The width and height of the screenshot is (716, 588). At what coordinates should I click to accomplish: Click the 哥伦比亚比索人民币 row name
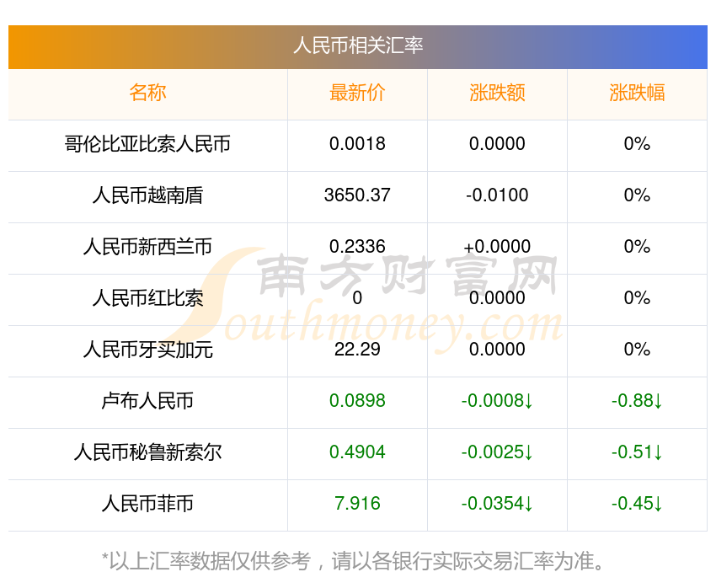pyautogui.click(x=147, y=144)
